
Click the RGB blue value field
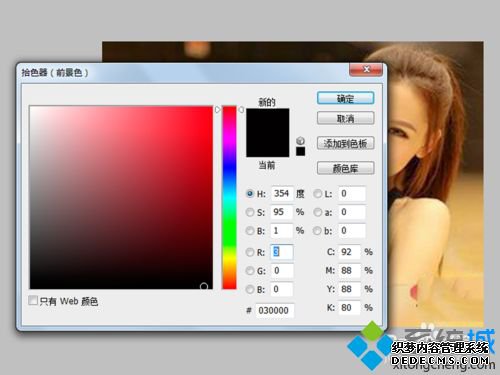pos(282,289)
